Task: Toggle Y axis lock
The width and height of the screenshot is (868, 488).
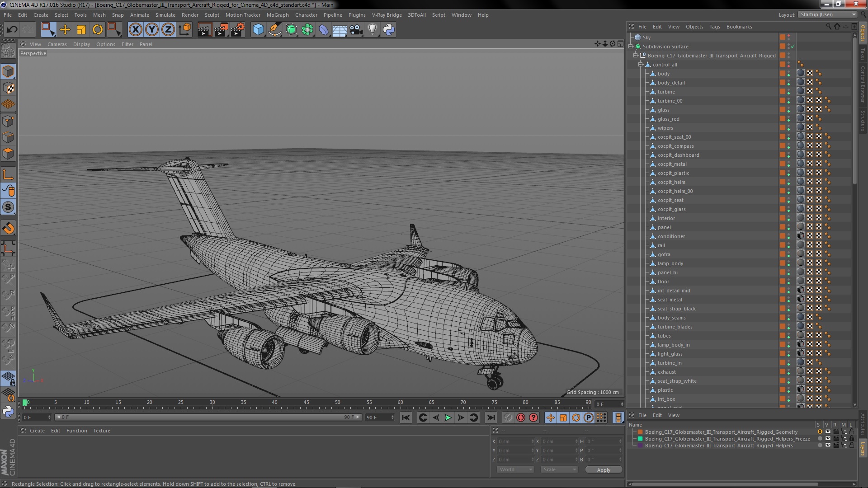Action: pos(152,30)
